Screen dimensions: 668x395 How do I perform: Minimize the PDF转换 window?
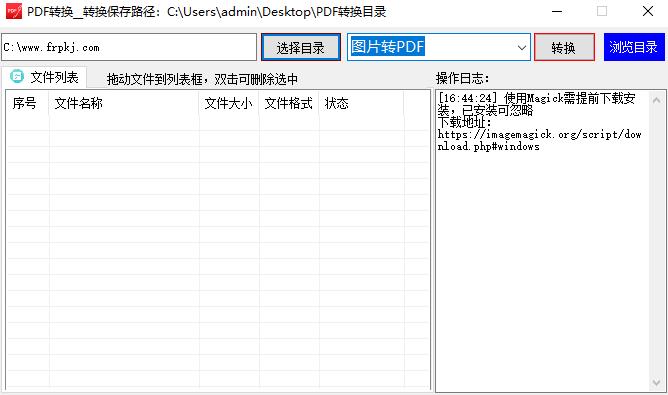[557, 12]
